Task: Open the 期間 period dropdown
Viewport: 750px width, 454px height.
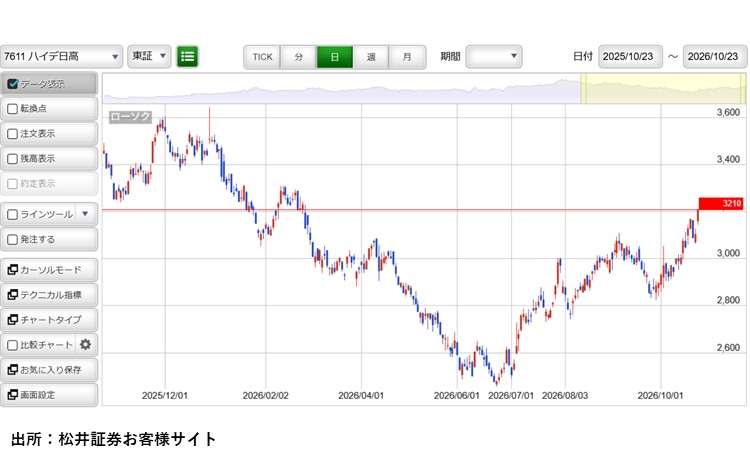Action: click(494, 57)
